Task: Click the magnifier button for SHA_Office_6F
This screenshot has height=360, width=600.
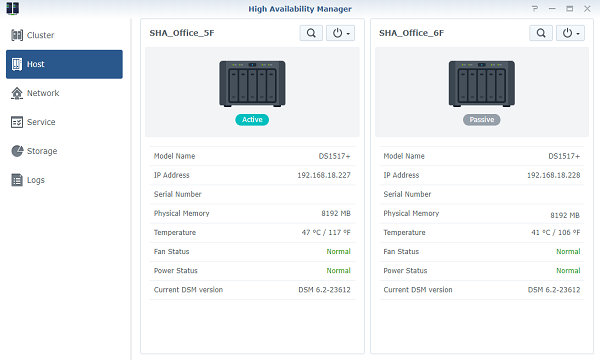Action: [x=541, y=33]
